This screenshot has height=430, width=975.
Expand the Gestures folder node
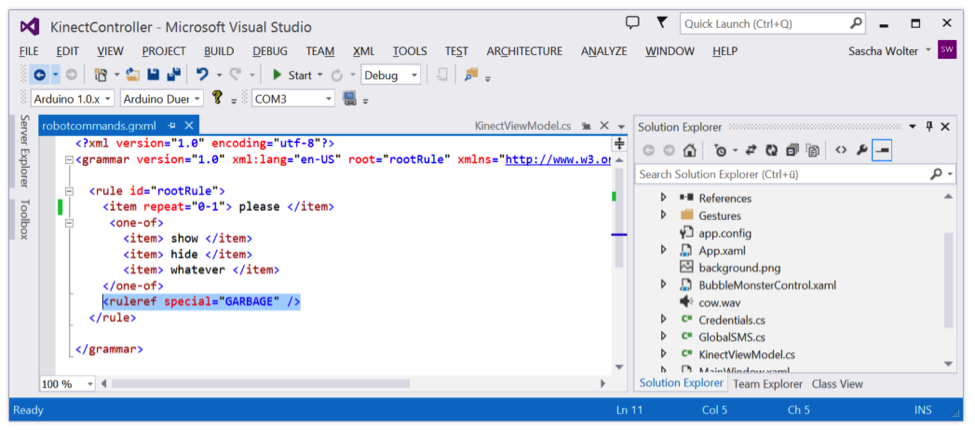coord(663,216)
